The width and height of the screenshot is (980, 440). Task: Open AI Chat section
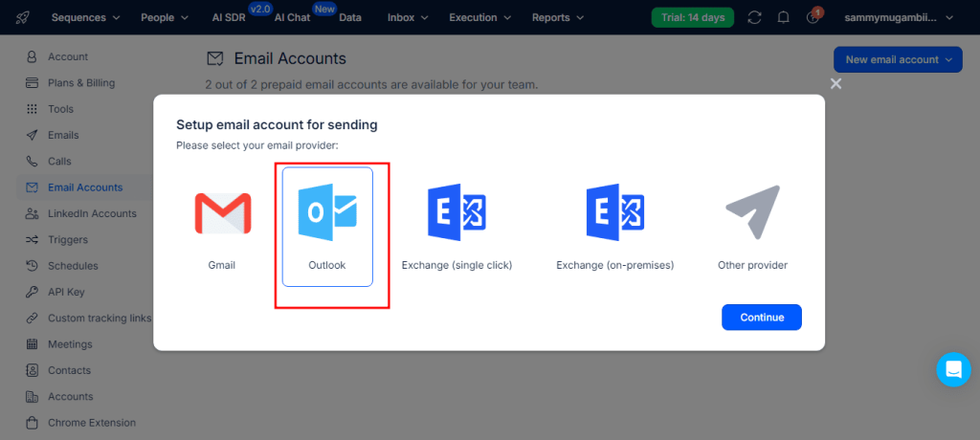point(292,17)
